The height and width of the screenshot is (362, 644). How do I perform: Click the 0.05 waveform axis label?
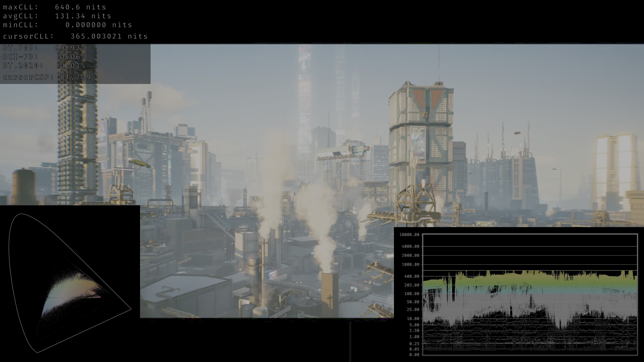[414, 349]
